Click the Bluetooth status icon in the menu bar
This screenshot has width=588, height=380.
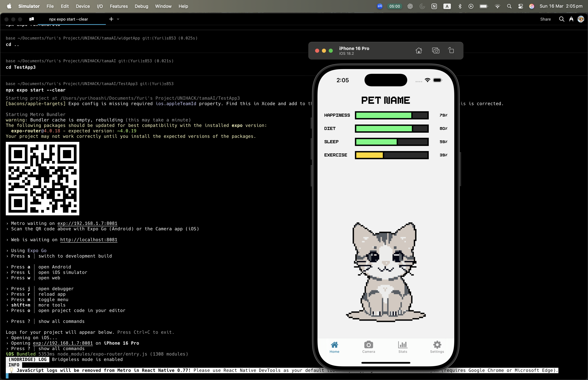tap(460, 6)
